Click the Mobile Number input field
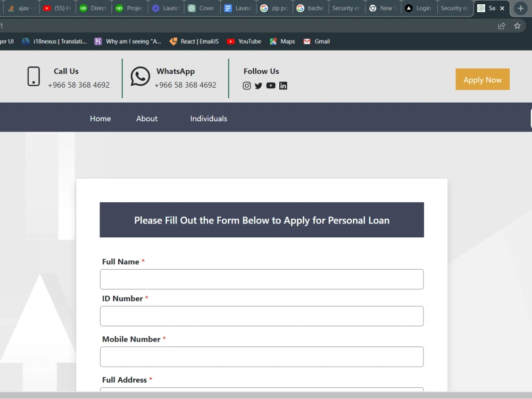This screenshot has width=532, height=399. pos(262,356)
